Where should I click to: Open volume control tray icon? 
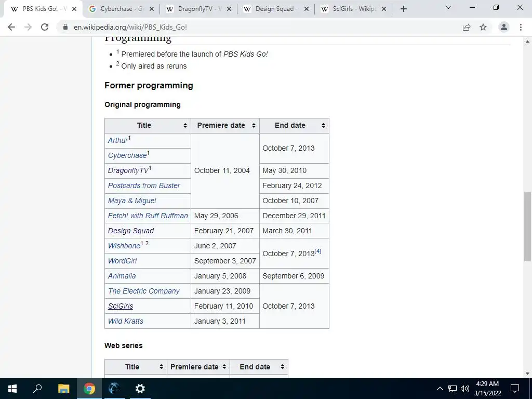(465, 389)
